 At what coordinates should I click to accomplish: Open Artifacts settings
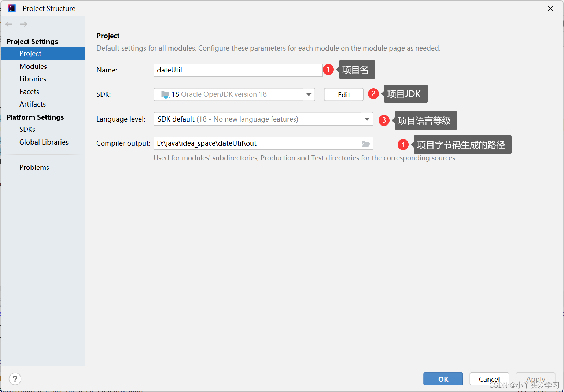pyautogui.click(x=33, y=104)
